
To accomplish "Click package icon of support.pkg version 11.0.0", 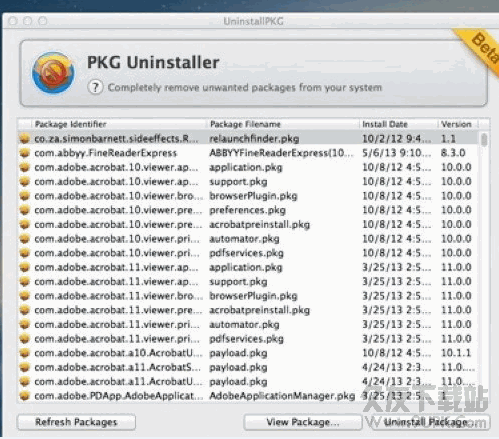I will [x=24, y=281].
